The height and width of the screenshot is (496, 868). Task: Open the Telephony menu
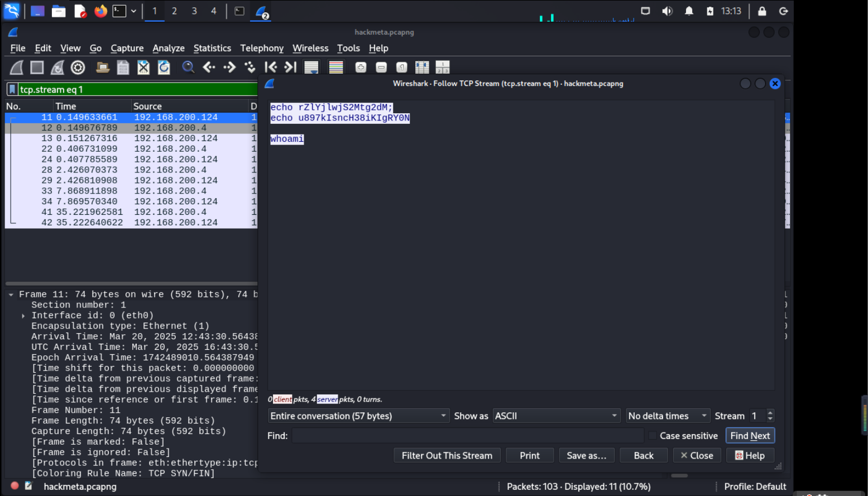262,49
